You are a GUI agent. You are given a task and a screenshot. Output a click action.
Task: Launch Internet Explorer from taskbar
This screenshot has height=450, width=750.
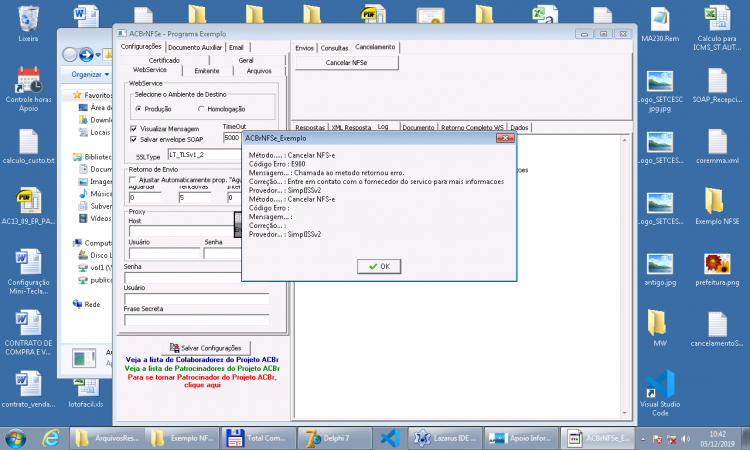pos(50,438)
